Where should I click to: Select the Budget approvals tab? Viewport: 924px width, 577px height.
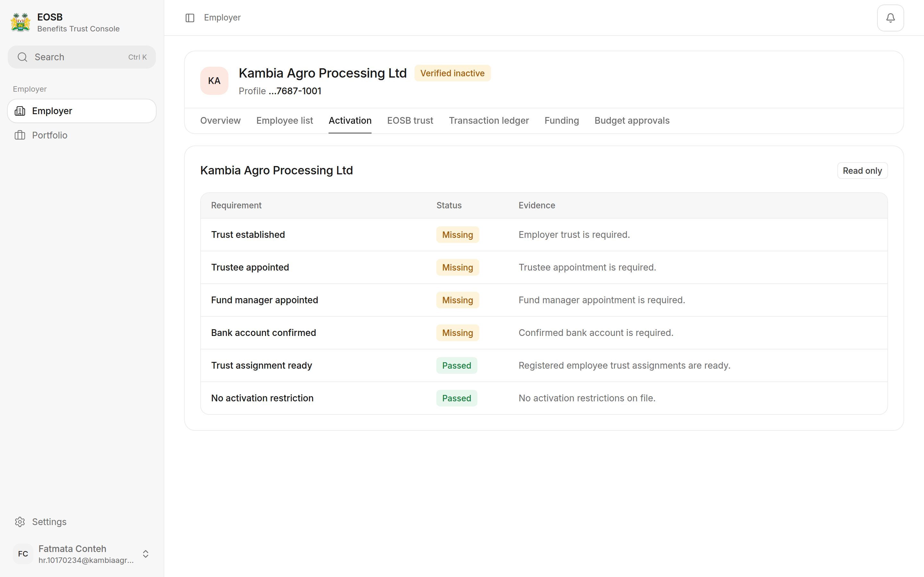(632, 121)
